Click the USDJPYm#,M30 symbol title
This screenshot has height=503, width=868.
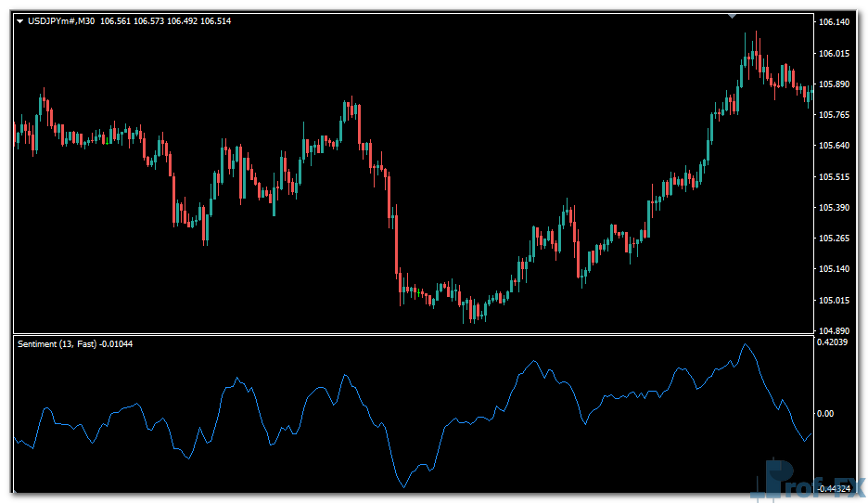tap(61, 21)
